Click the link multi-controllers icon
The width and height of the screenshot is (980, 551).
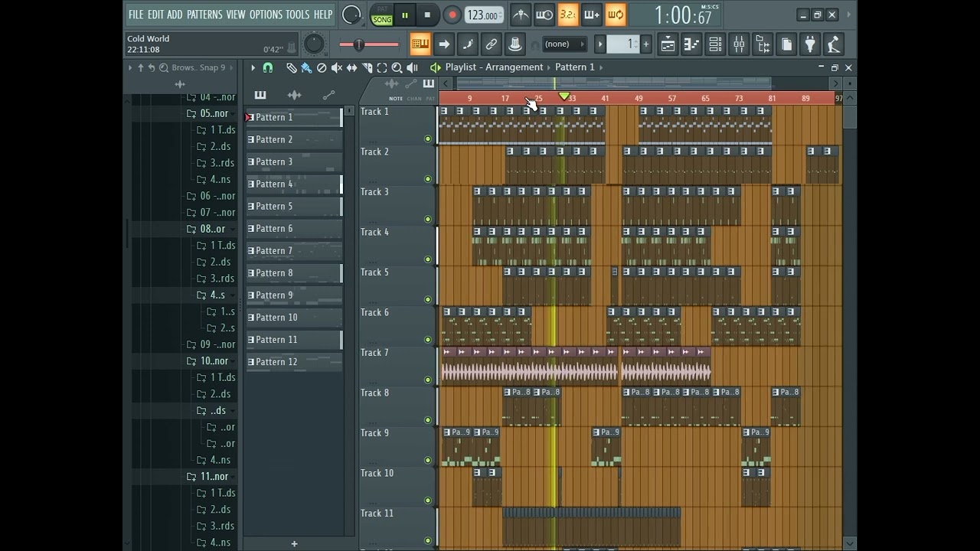(x=492, y=44)
